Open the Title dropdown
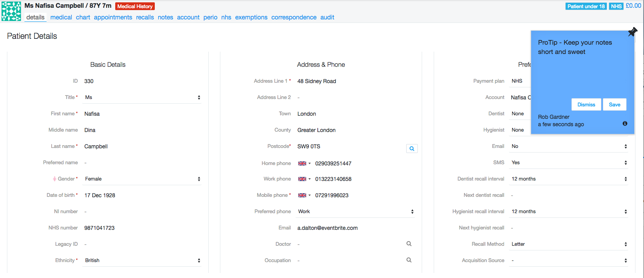This screenshot has height=278, width=644. pyautogui.click(x=142, y=97)
